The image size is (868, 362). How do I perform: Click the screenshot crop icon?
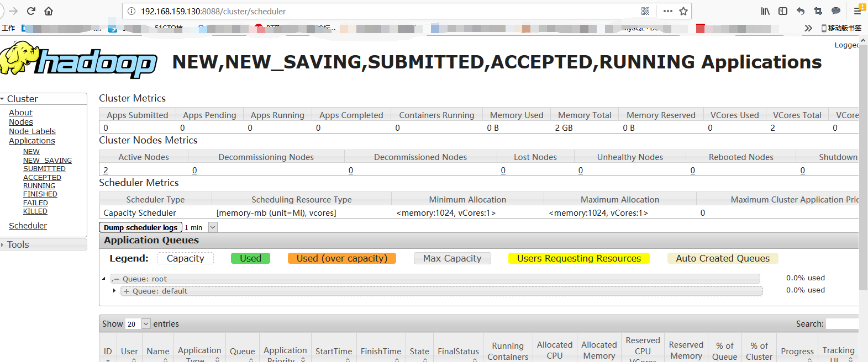818,11
